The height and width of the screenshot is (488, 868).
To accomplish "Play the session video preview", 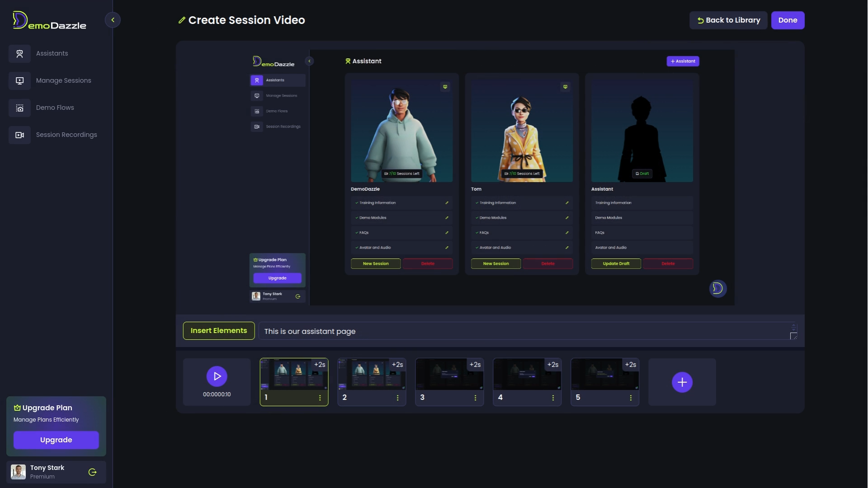I will (x=217, y=376).
